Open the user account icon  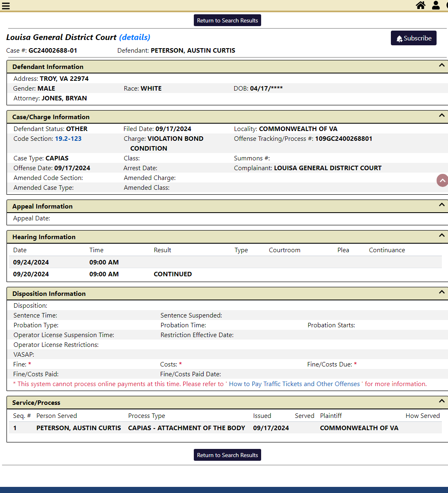pos(436,5)
